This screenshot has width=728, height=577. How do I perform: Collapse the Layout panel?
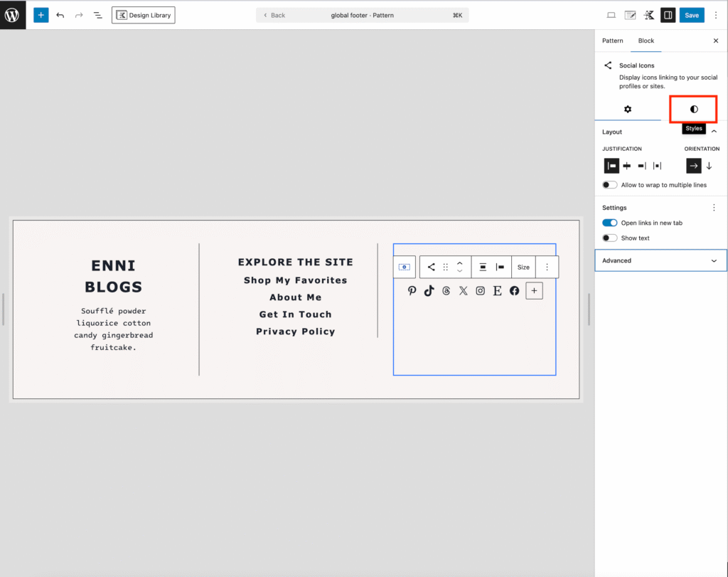[x=714, y=132]
